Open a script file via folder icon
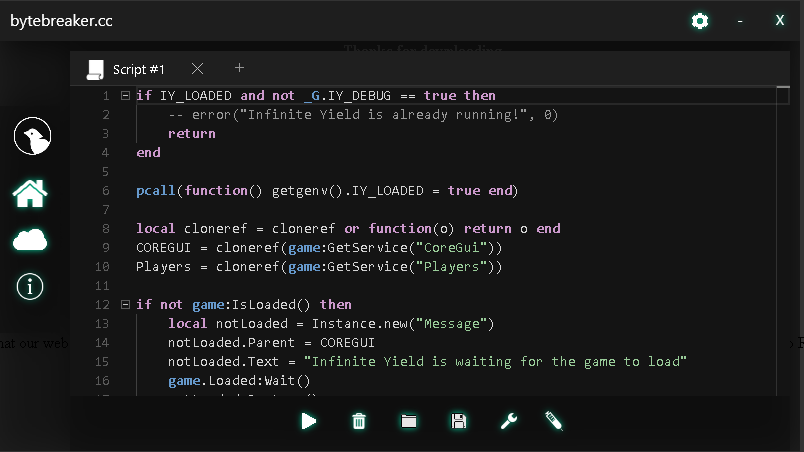The height and width of the screenshot is (452, 804). [x=409, y=421]
